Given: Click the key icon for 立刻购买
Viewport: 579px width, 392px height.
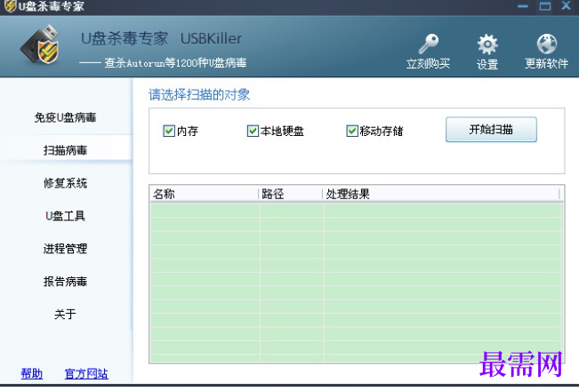Looking at the screenshot, I should tap(429, 44).
